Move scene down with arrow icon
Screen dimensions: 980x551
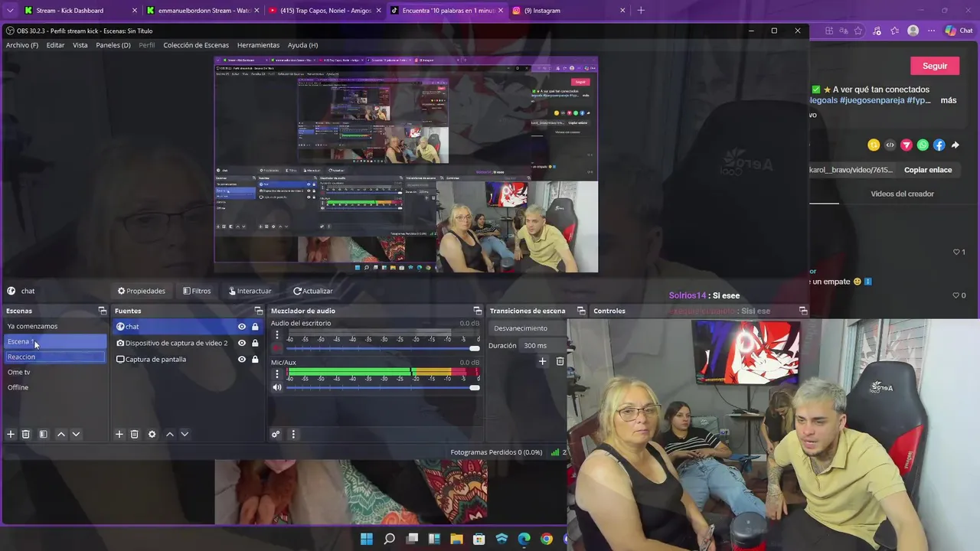click(76, 434)
